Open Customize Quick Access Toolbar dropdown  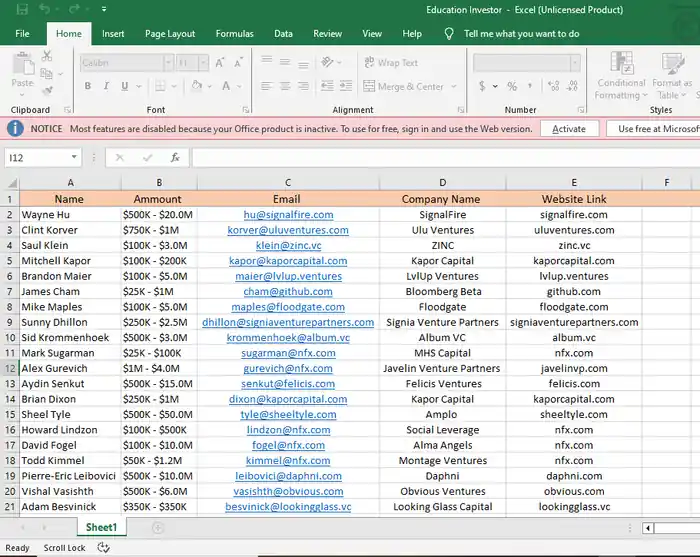[104, 9]
